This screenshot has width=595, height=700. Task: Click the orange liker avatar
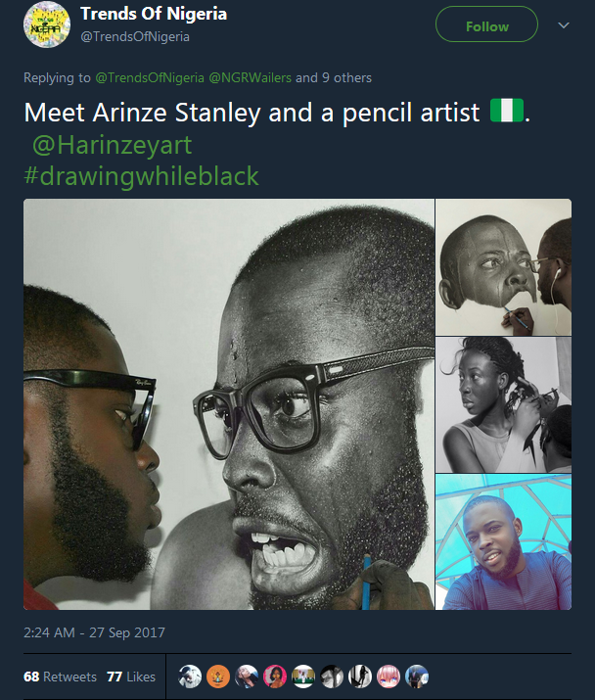tap(218, 676)
